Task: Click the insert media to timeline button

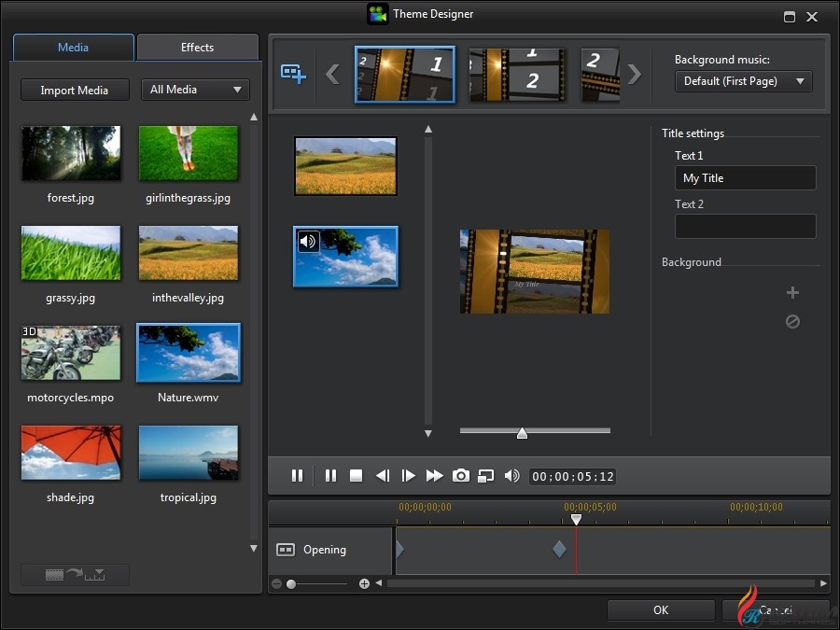Action: pyautogui.click(x=75, y=575)
